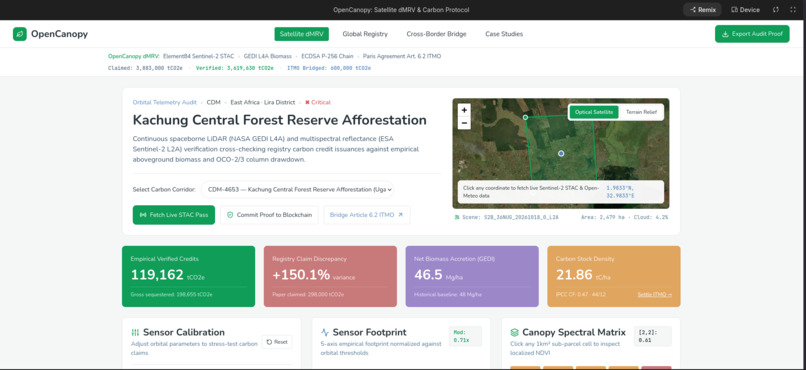Click the OpenCanopy leaf logo icon
Image resolution: width=806 pixels, height=370 pixels.
click(x=20, y=34)
